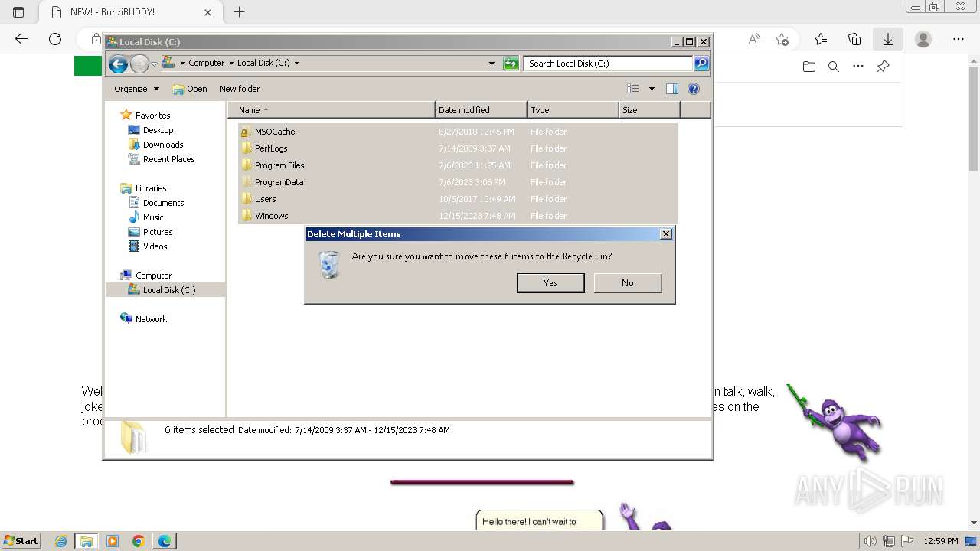The image size is (980, 551).
Task: Open Favorites in the navigation pane
Action: click(x=152, y=116)
